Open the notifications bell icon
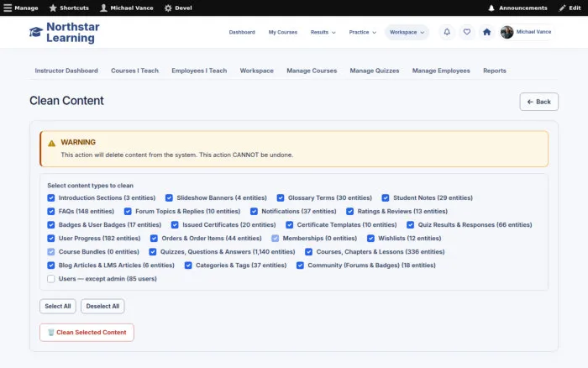 click(x=447, y=32)
